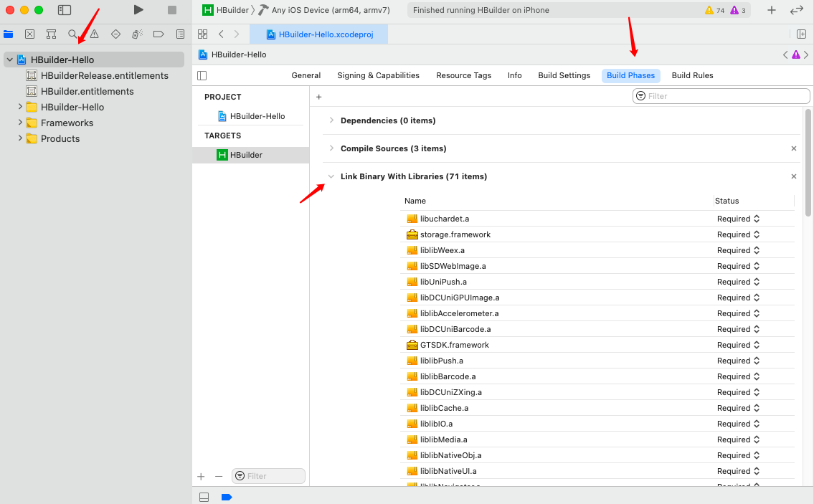The width and height of the screenshot is (814, 504).
Task: Collapse Link Binary With Libraries section
Action: click(x=331, y=176)
